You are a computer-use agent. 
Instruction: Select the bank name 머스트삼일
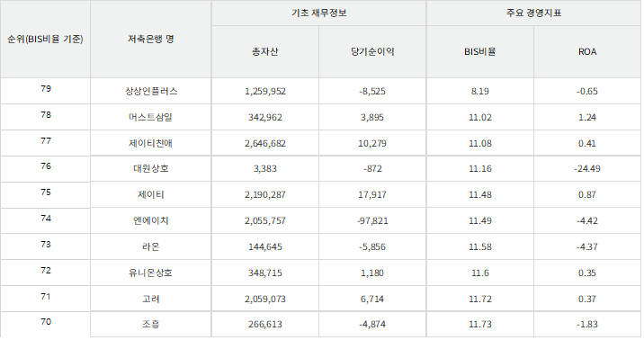tap(151, 118)
